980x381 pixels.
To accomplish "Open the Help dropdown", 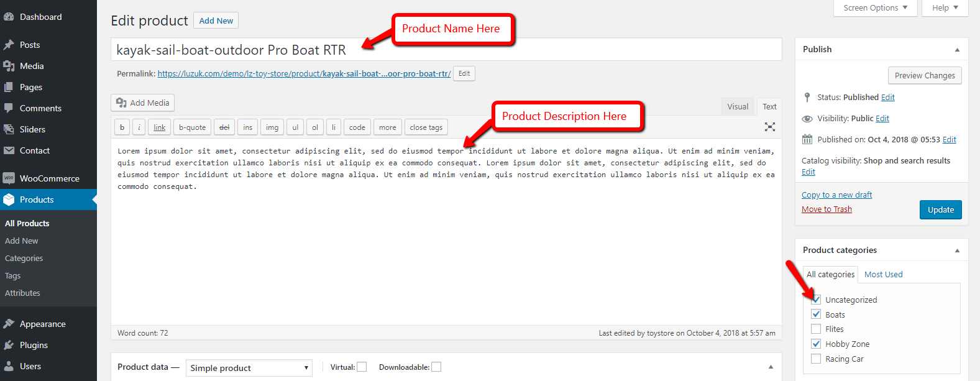I will click(945, 8).
